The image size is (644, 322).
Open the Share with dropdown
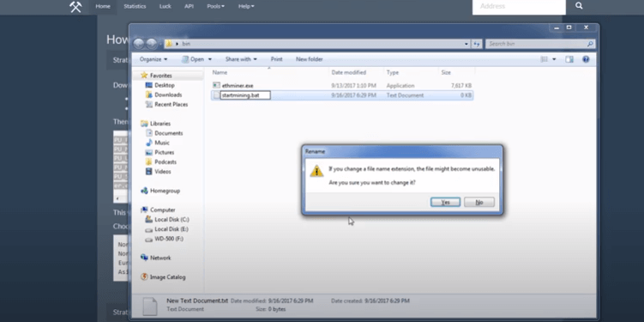(x=241, y=59)
